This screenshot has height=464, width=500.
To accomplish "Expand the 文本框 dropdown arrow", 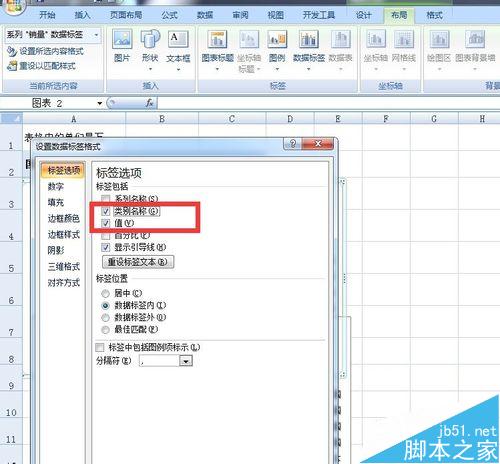I will tap(178, 69).
